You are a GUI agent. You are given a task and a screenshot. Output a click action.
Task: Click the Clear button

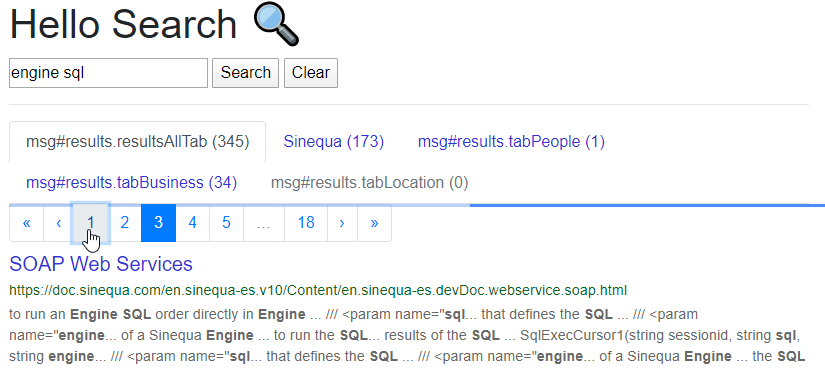[311, 73]
